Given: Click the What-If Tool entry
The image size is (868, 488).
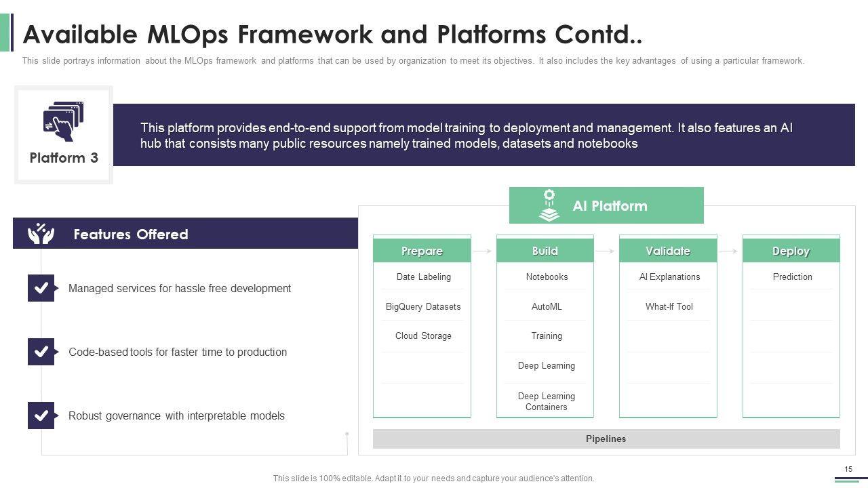Looking at the screenshot, I should point(669,306).
